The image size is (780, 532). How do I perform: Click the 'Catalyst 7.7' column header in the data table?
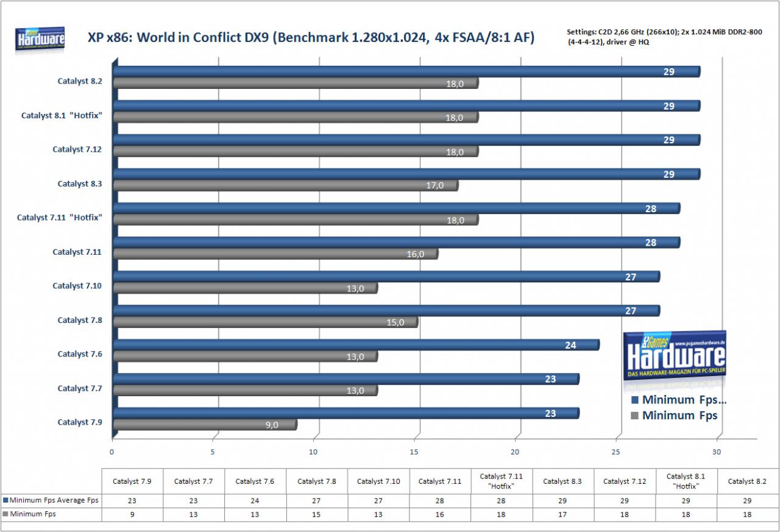click(x=194, y=481)
